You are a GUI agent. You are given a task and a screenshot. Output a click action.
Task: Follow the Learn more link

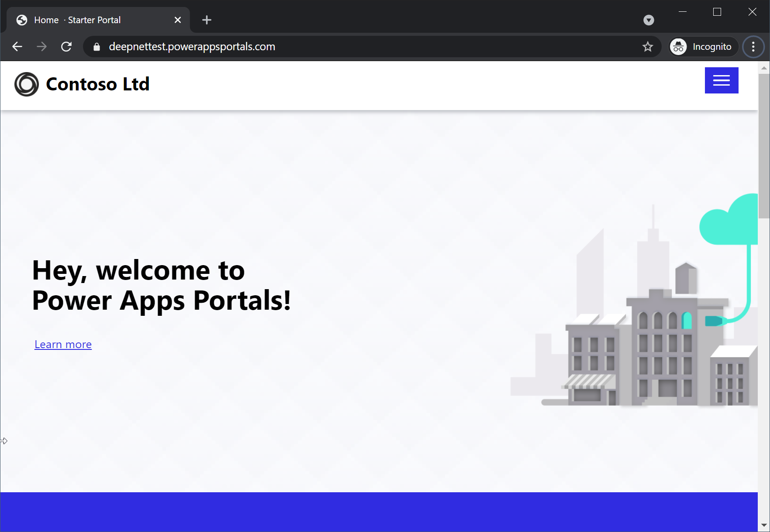click(63, 345)
